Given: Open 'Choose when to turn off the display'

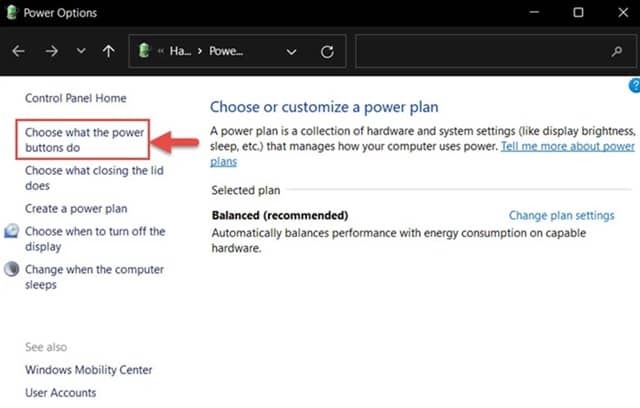Looking at the screenshot, I should click(81, 238).
